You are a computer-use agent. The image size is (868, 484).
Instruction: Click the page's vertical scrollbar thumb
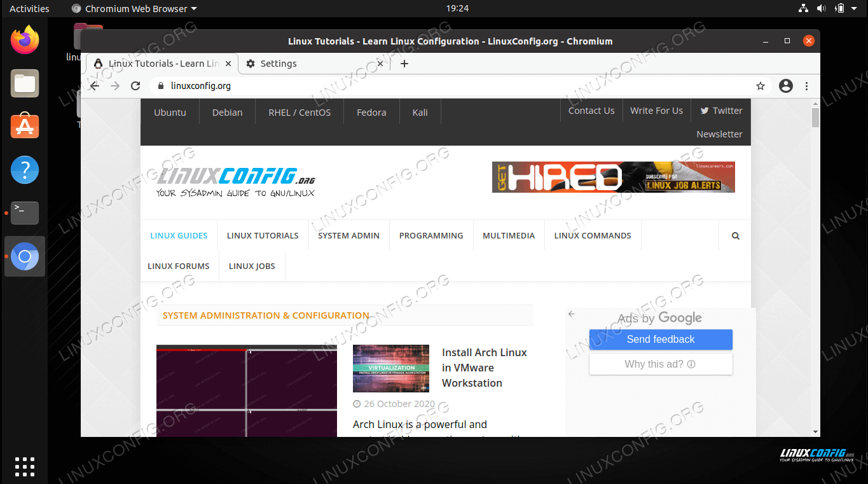tap(815, 118)
